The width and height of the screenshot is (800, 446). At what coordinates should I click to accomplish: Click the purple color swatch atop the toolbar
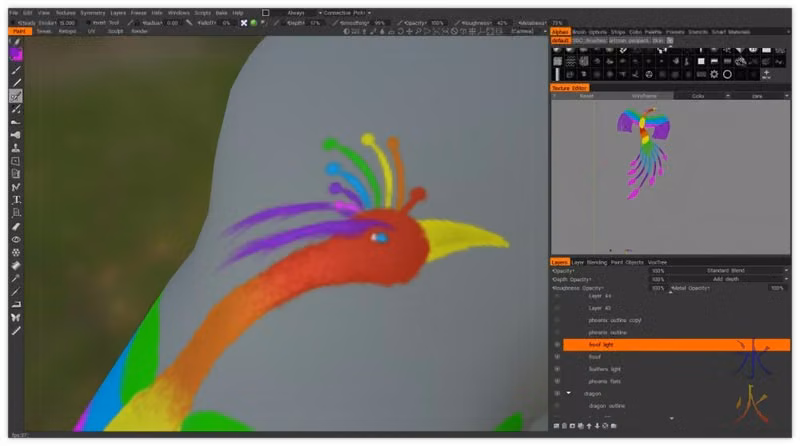[16, 54]
